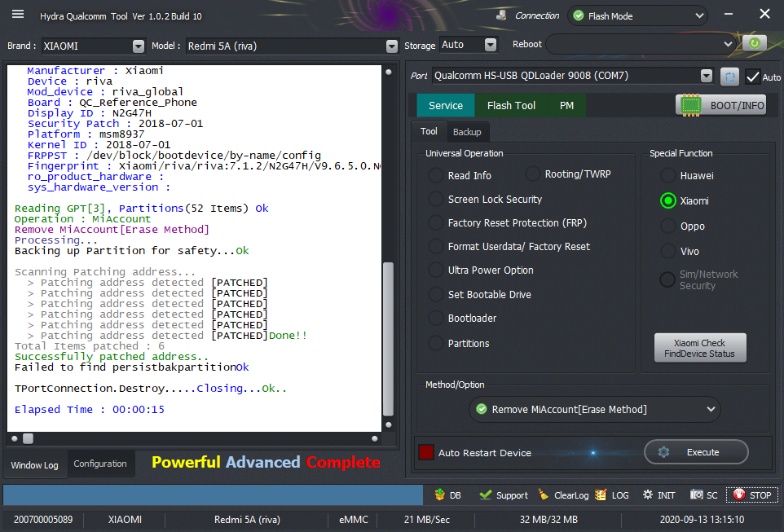Take a screenshot with SC

(x=703, y=495)
